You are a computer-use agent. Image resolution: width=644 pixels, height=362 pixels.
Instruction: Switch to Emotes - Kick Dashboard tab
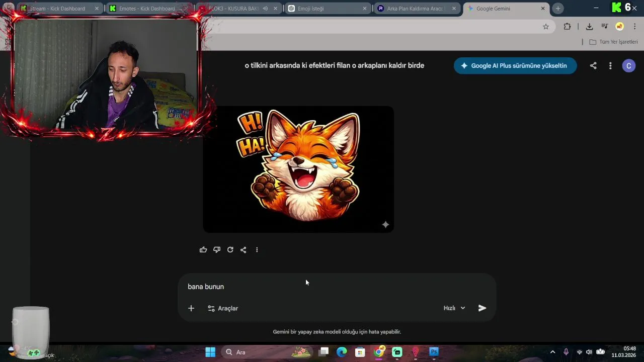pyautogui.click(x=148, y=9)
